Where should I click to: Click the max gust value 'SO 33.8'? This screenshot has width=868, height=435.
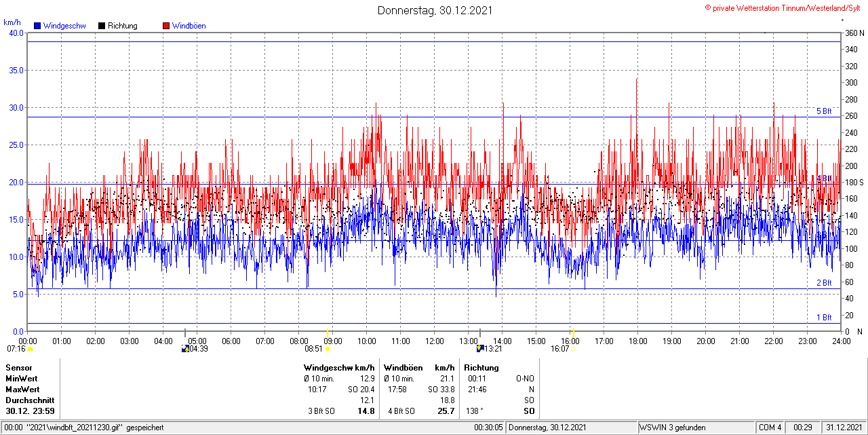pyautogui.click(x=441, y=390)
